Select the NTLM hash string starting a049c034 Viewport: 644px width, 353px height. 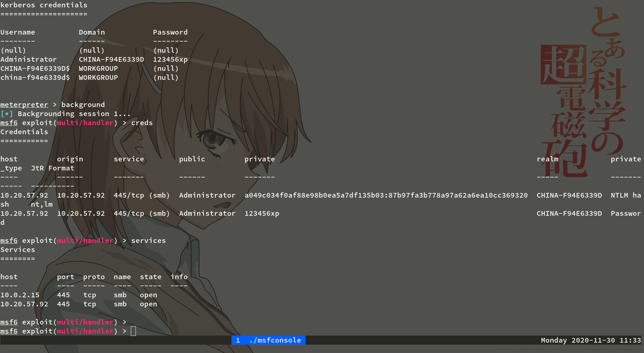pos(386,195)
